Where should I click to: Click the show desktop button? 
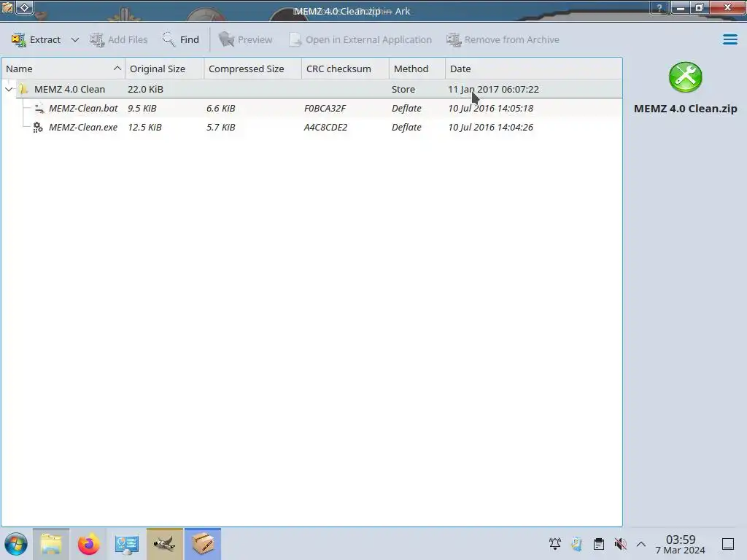pyautogui.click(x=728, y=544)
